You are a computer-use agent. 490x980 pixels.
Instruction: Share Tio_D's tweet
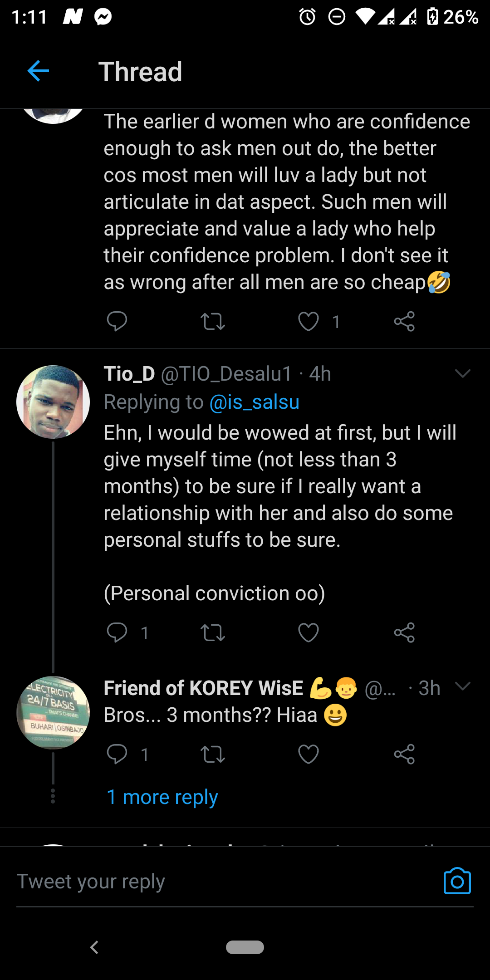tap(404, 632)
